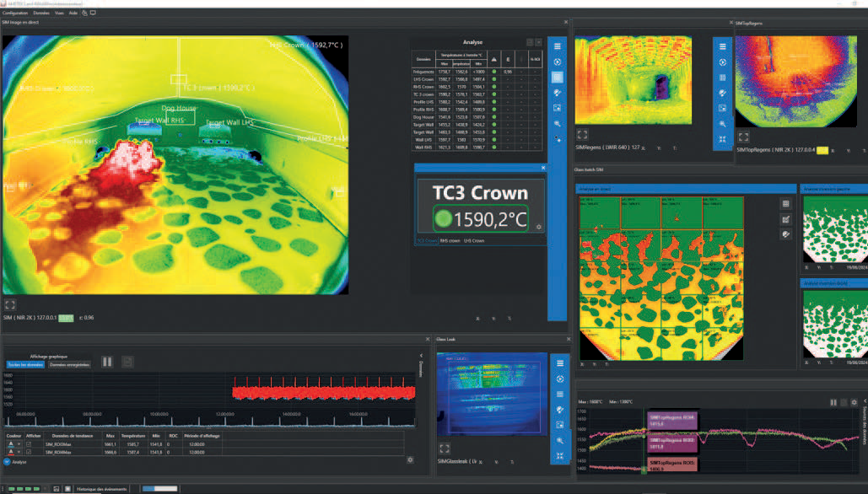The height and width of the screenshot is (494, 868).
Task: Select the 'Données enregistrées' display toggle
Action: point(69,365)
